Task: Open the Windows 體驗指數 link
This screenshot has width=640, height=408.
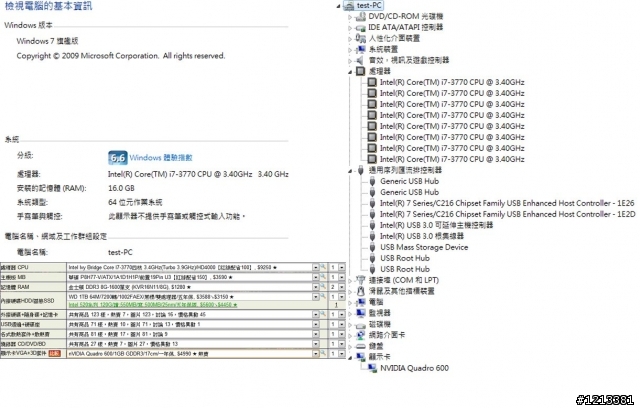Action: [161, 157]
